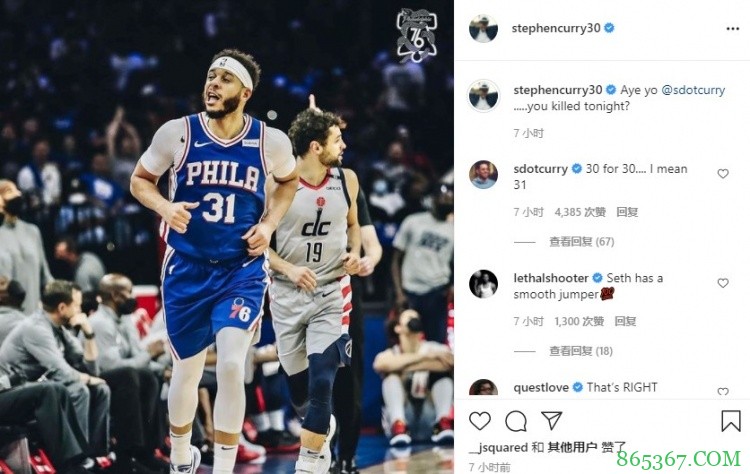Save the post with the bookmark icon
The height and width of the screenshot is (474, 750).
click(731, 421)
